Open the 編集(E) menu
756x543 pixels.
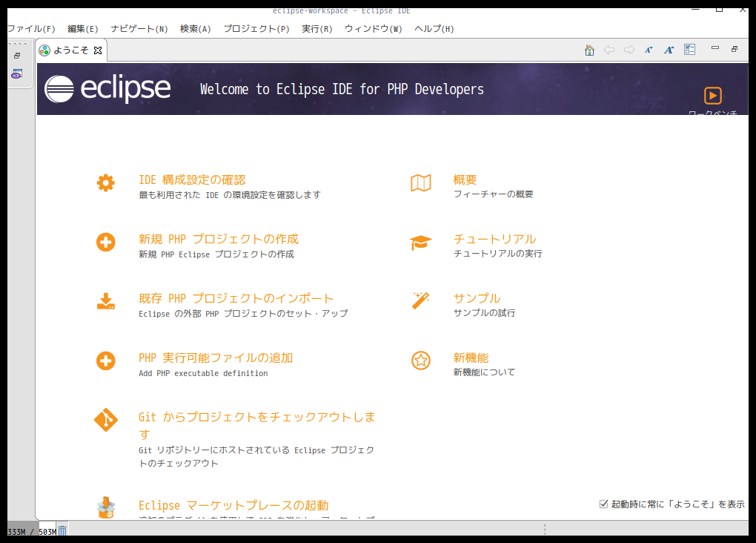[x=83, y=29]
